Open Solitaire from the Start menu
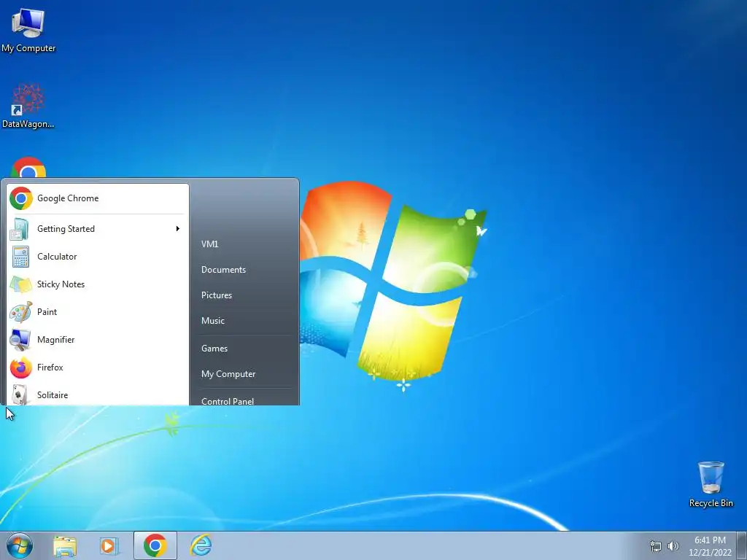 97,394
